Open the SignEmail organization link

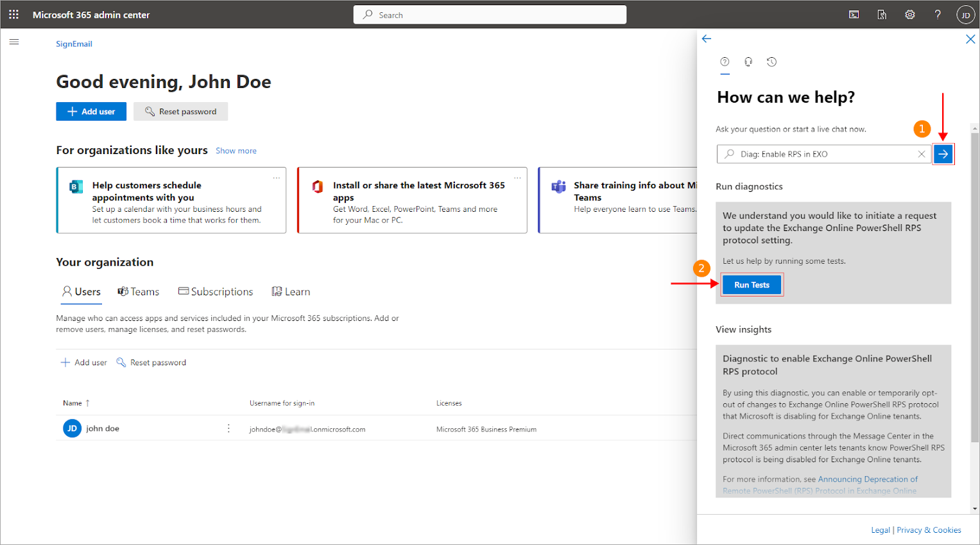point(74,44)
